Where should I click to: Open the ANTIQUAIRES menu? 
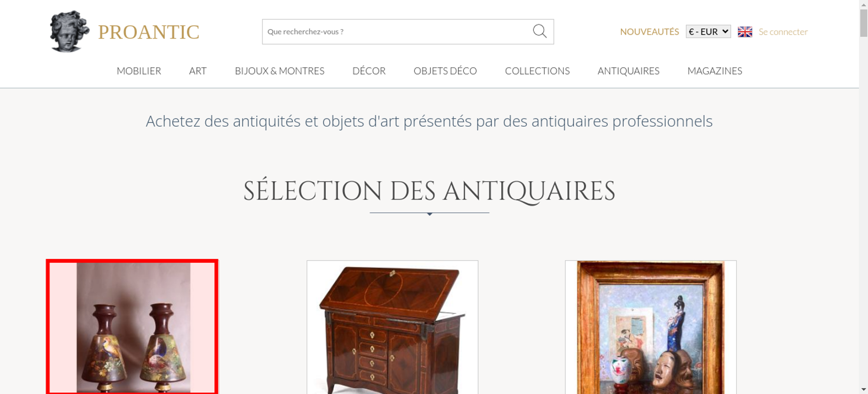coord(628,71)
